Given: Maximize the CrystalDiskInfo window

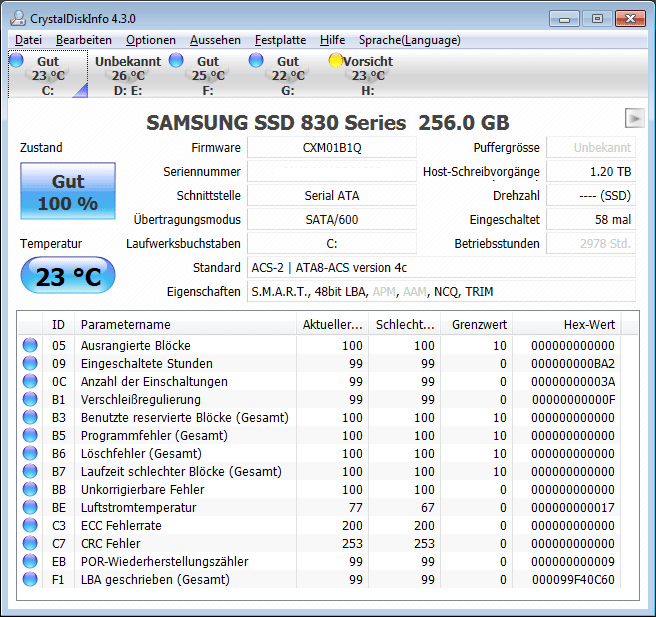Looking at the screenshot, I should 597,18.
